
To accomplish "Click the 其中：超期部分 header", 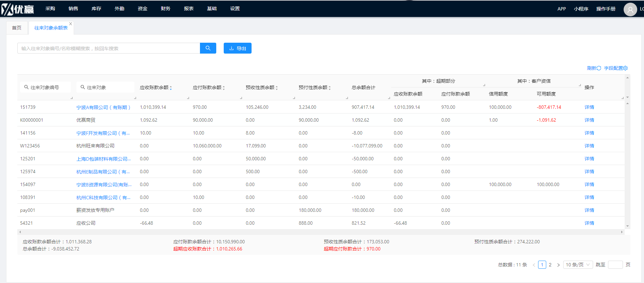I will [438, 81].
